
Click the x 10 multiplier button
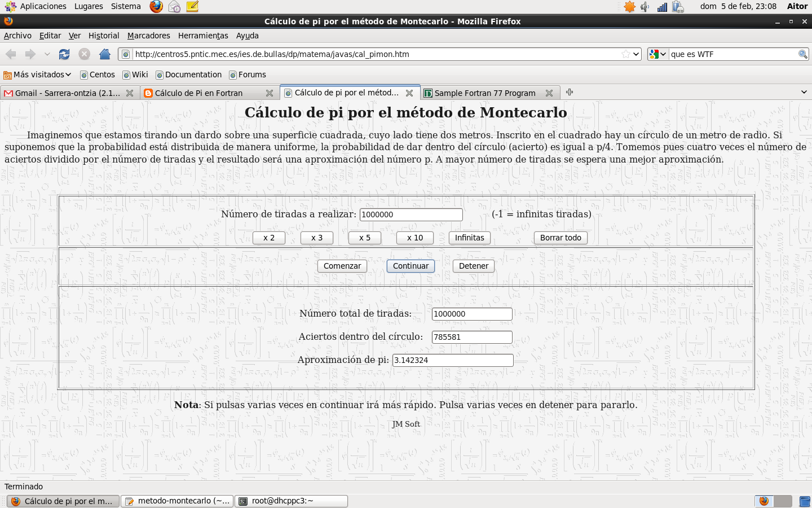(x=414, y=238)
